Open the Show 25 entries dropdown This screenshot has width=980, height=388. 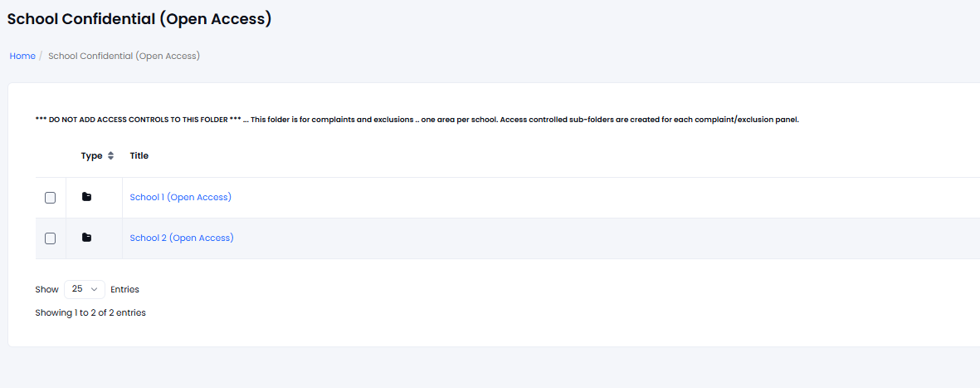[x=85, y=289]
